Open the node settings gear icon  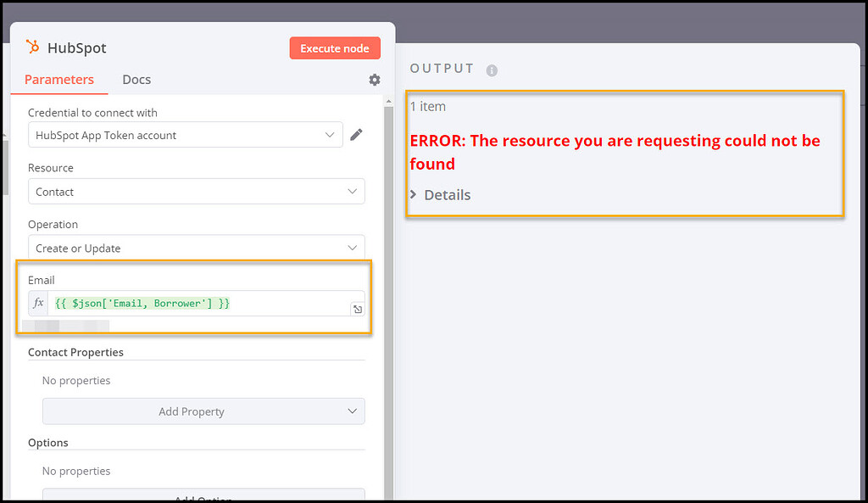(374, 79)
